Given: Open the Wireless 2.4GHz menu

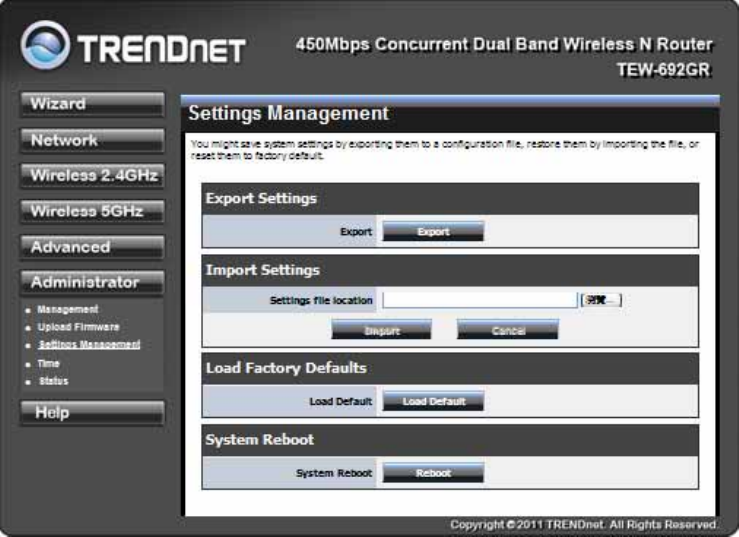Looking at the screenshot, I should [x=92, y=175].
